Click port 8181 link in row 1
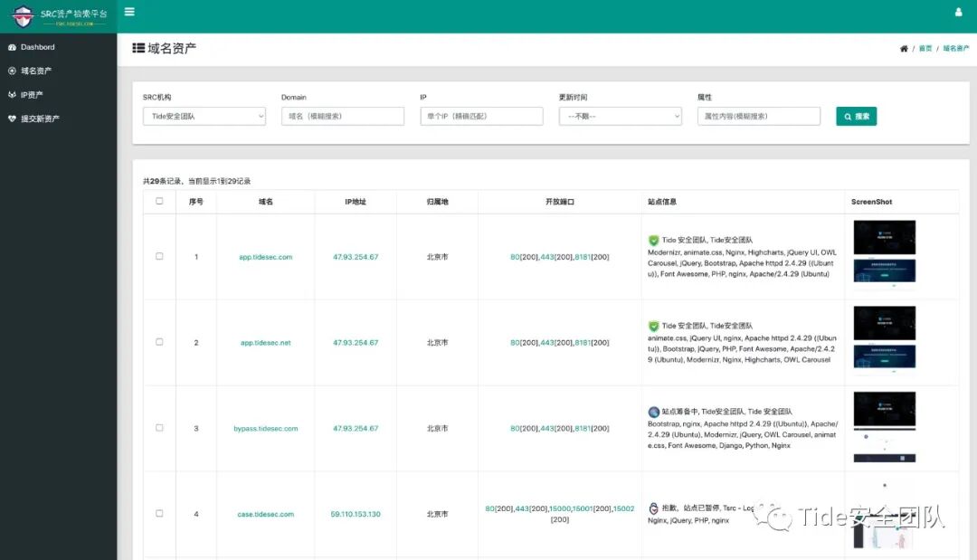 (582, 257)
